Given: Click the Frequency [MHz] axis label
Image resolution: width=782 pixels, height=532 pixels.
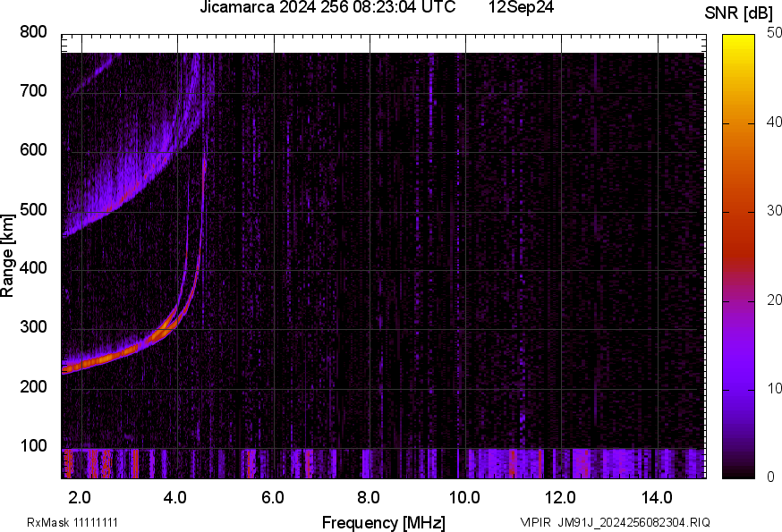Looking at the screenshot, I should tap(383, 522).
